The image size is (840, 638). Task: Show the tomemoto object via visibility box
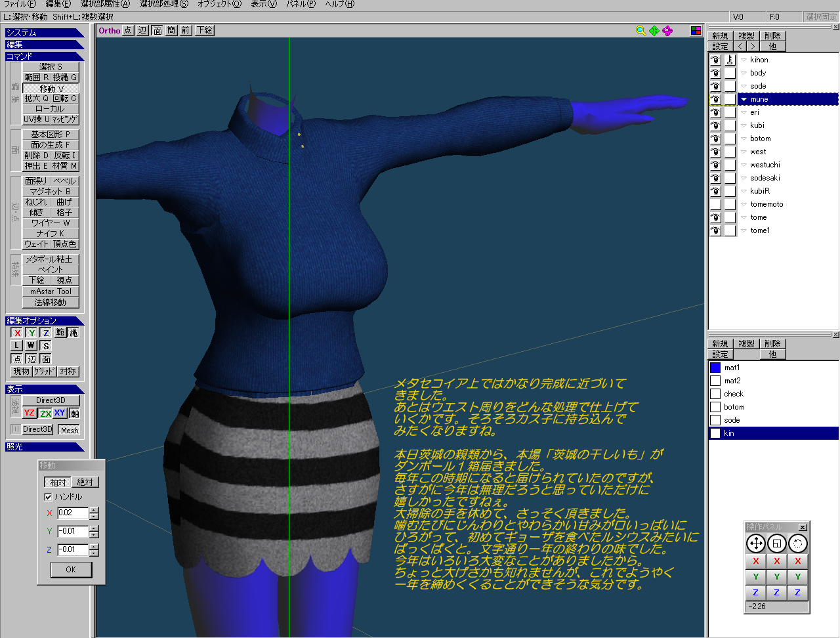point(715,204)
